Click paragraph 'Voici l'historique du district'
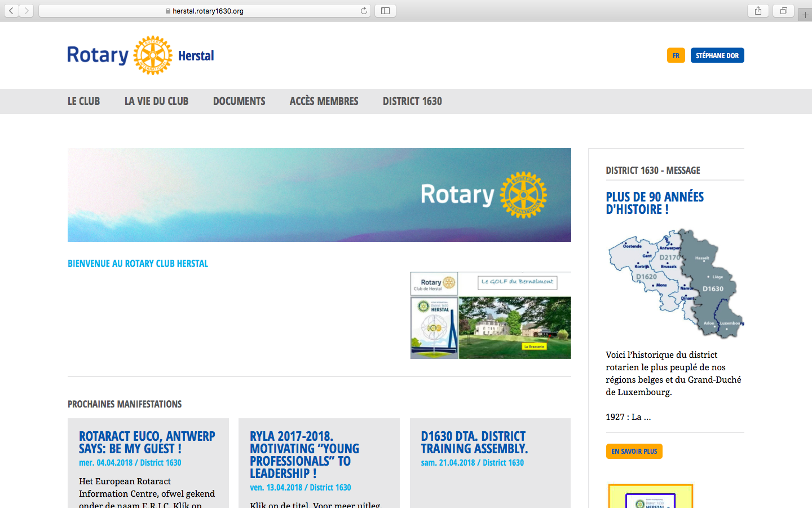The image size is (812, 508). coord(674,374)
